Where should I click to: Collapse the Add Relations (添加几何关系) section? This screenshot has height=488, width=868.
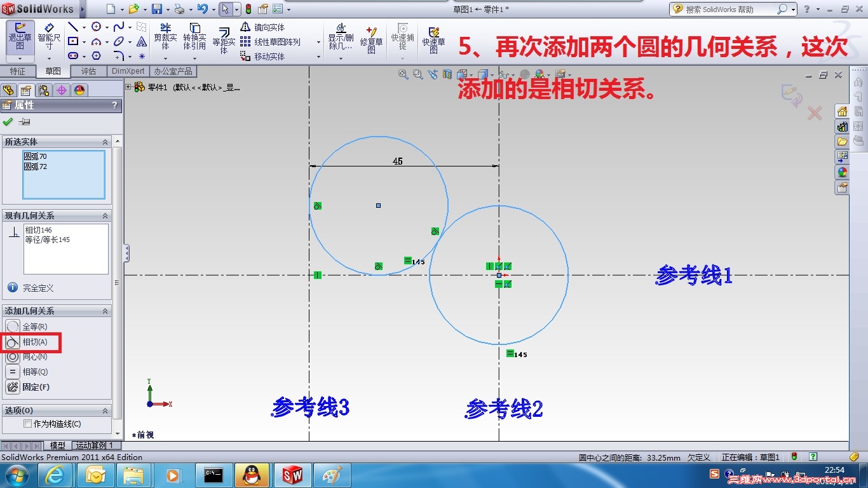pyautogui.click(x=105, y=311)
